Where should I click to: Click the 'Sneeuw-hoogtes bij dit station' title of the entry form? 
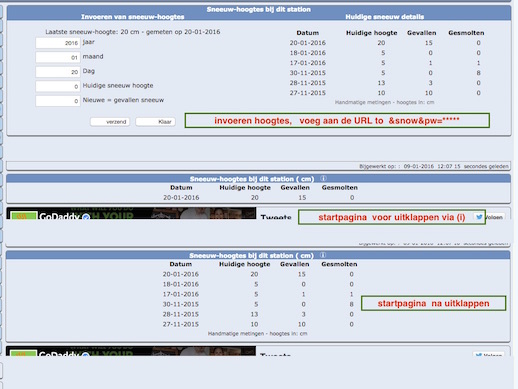pos(259,9)
